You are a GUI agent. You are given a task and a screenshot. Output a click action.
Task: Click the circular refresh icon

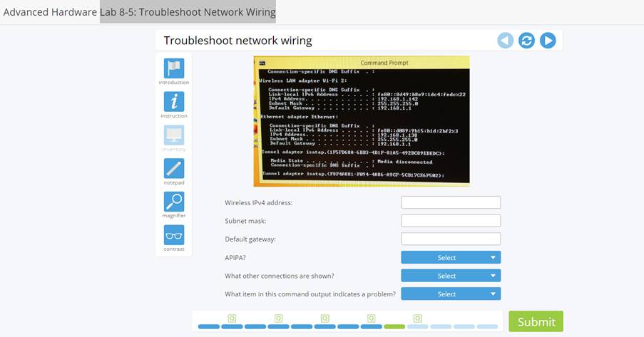pyautogui.click(x=526, y=41)
